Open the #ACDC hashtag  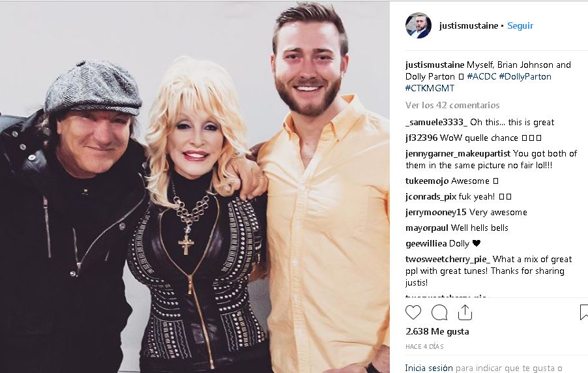pyautogui.click(x=482, y=76)
